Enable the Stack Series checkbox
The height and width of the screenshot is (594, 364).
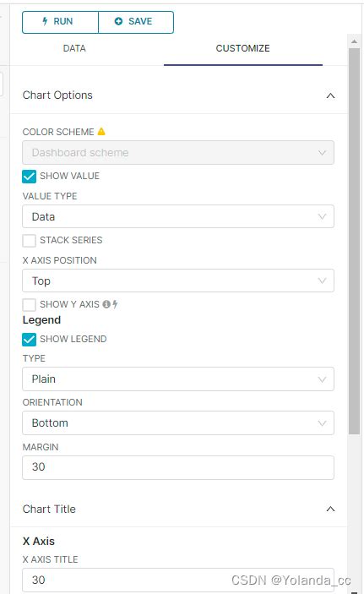point(30,240)
